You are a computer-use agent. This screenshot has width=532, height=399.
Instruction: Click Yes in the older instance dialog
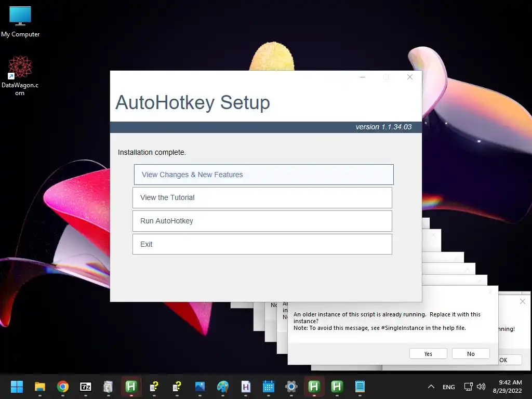click(x=428, y=353)
